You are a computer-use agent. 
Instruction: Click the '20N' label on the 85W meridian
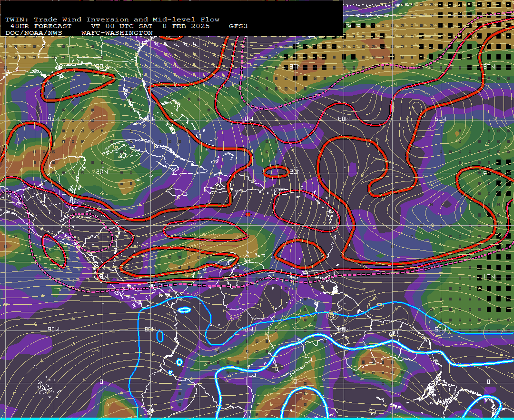click(x=102, y=171)
